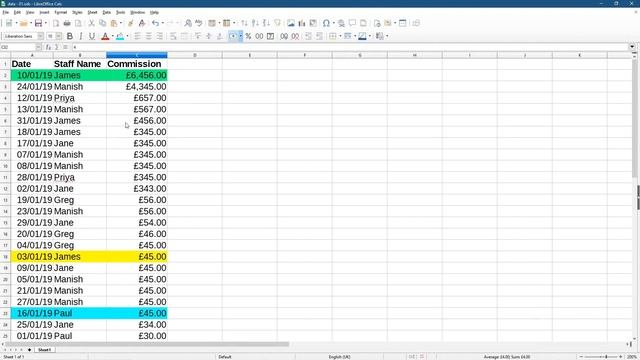The image size is (640, 360).
Task: Click the zoom slider in status bar
Action: pos(601,357)
